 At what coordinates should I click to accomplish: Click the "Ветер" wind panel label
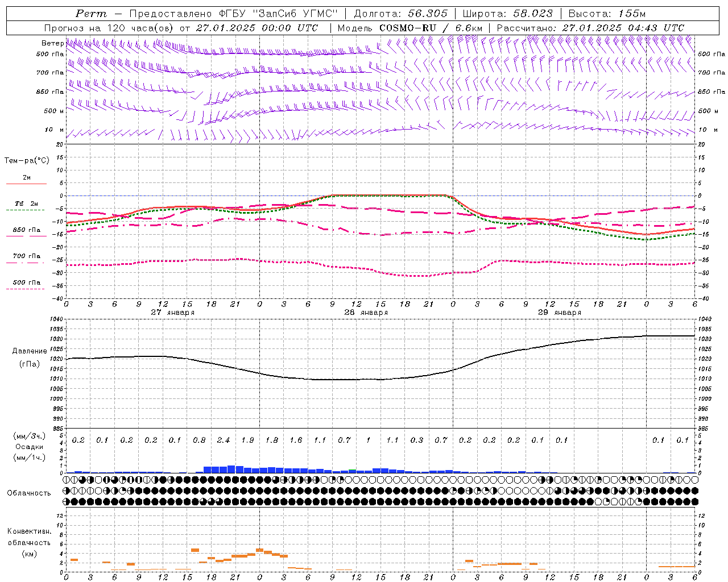52,43
